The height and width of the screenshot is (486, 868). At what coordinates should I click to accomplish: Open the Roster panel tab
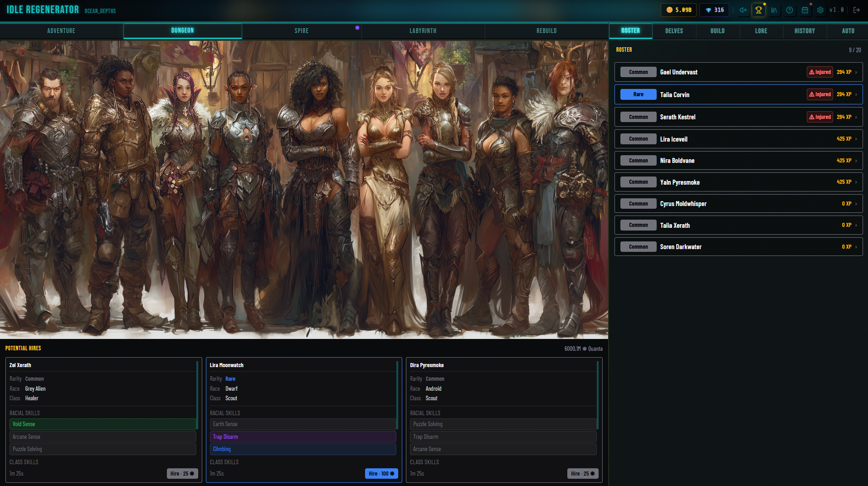[x=630, y=31]
